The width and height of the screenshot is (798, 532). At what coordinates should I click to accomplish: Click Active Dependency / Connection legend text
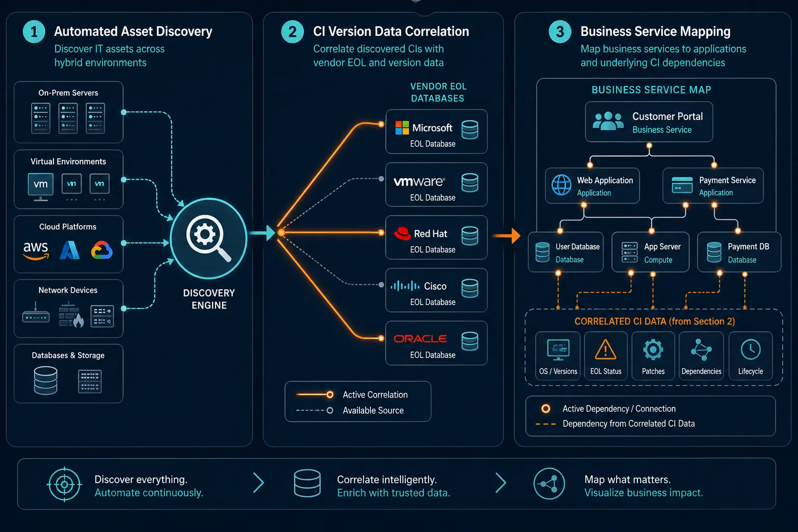[x=619, y=409]
